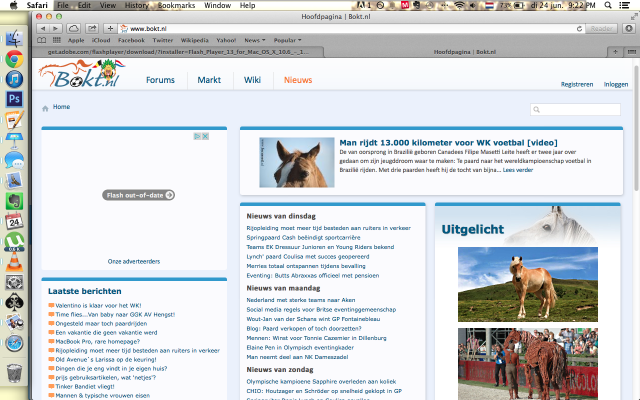Open the File menu

click(x=63, y=5)
